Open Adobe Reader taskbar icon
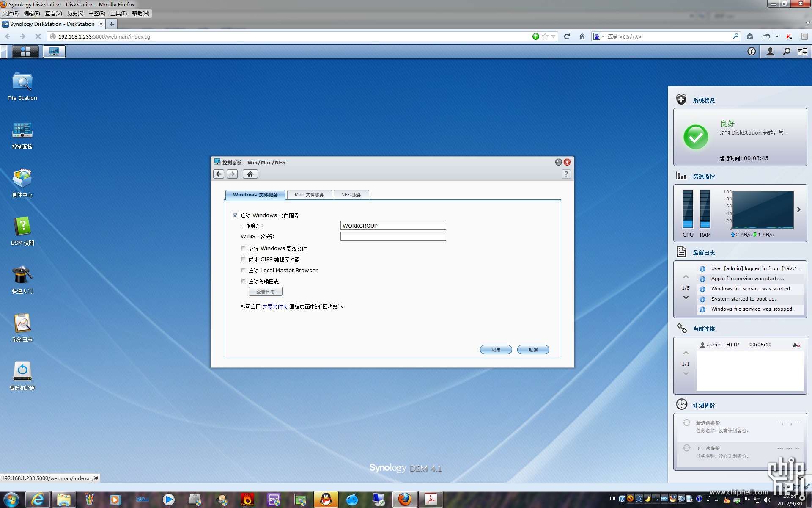The image size is (812, 508). 431,500
